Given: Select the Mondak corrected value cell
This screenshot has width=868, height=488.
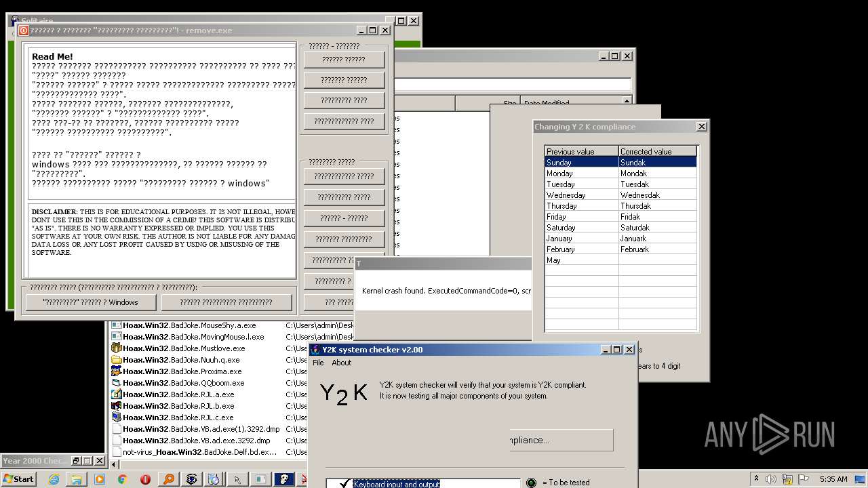Looking at the screenshot, I should 657,173.
